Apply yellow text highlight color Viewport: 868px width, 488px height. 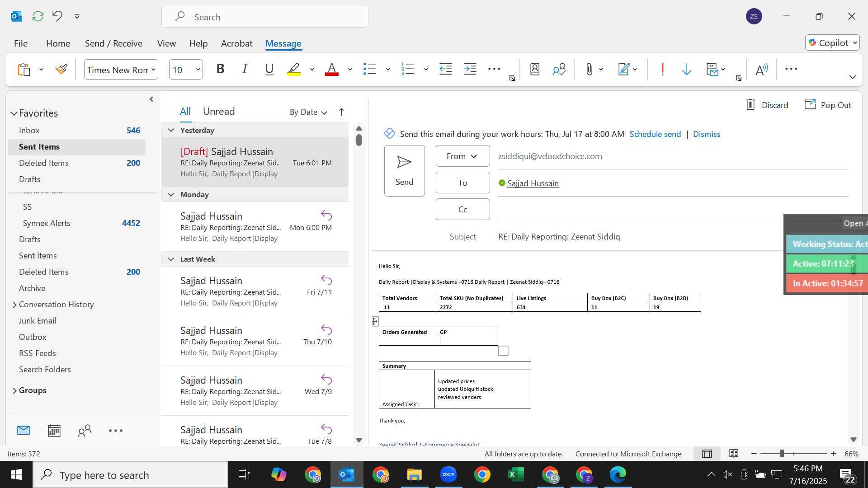(x=294, y=69)
